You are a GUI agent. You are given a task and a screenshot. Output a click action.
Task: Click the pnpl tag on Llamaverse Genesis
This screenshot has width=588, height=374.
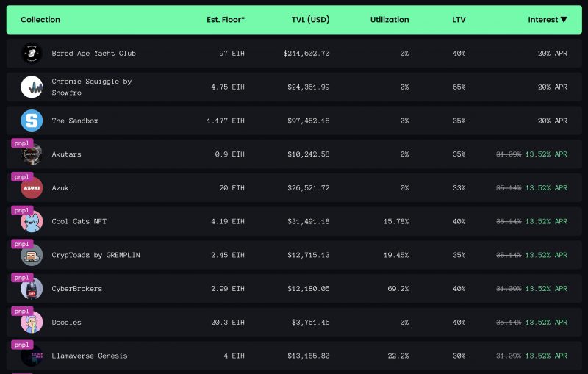pos(22,345)
